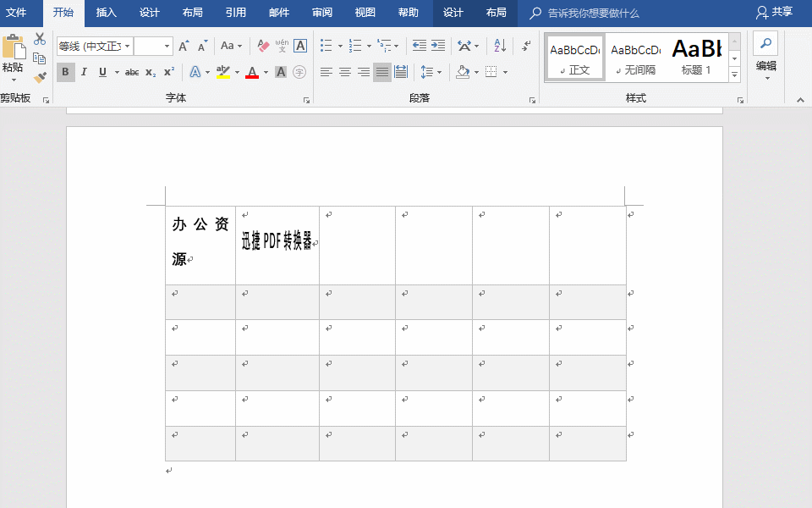Clear all formatting eraser icon
812x508 pixels.
[x=263, y=46]
